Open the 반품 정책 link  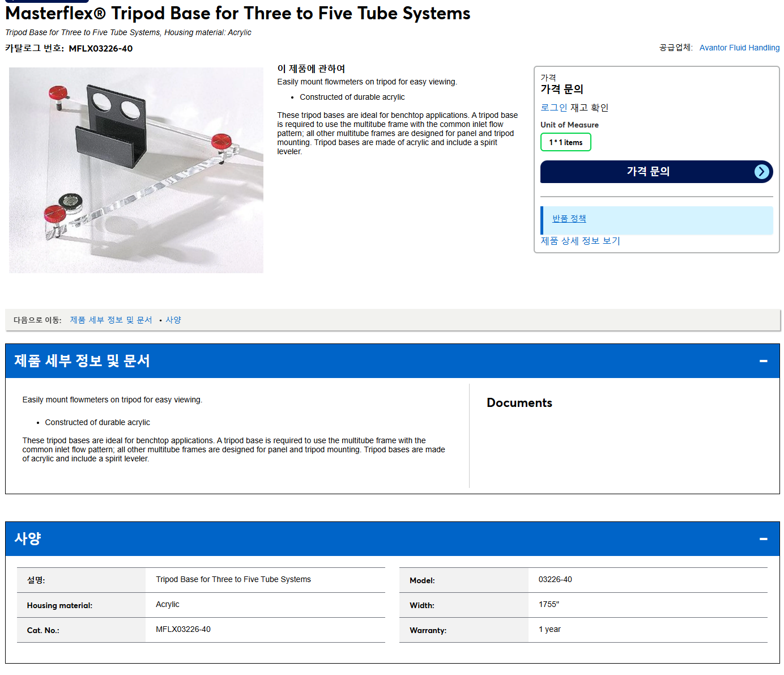(569, 219)
